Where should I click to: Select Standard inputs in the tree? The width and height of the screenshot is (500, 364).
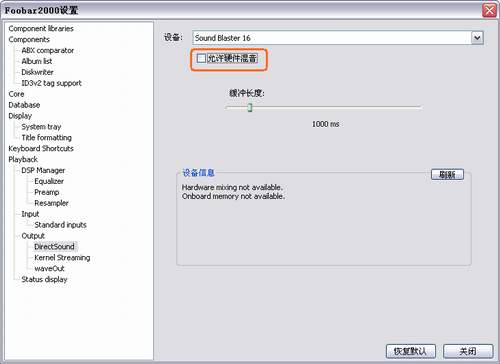coord(60,225)
